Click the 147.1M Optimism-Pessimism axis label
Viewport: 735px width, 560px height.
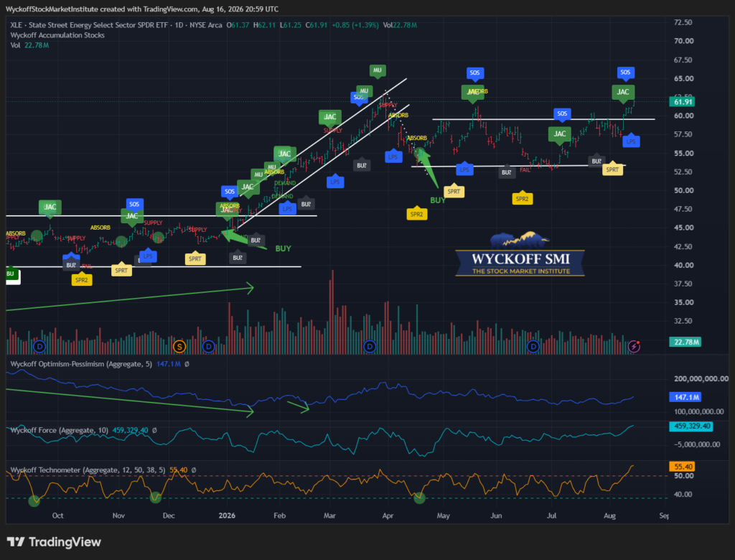[x=686, y=397]
